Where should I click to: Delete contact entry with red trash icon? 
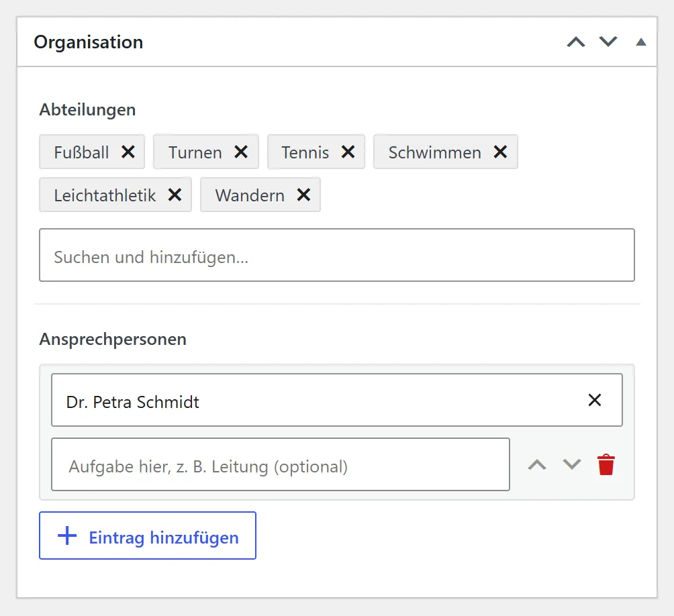(606, 464)
